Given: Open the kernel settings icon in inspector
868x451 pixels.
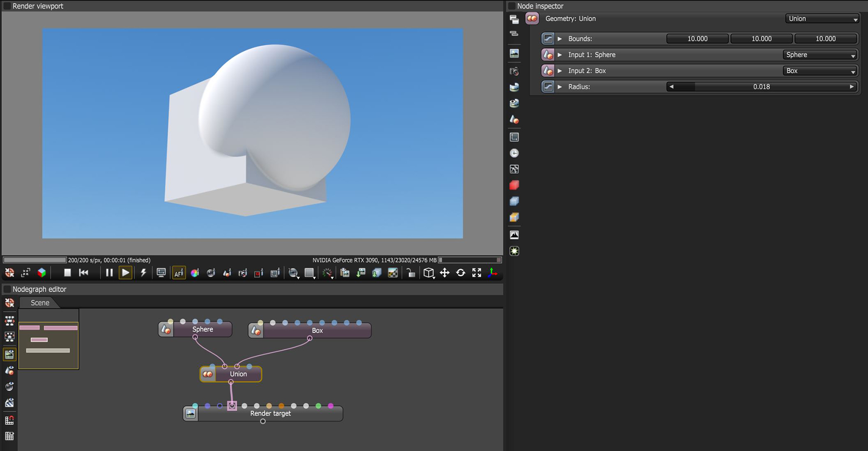Looking at the screenshot, I should point(514,169).
